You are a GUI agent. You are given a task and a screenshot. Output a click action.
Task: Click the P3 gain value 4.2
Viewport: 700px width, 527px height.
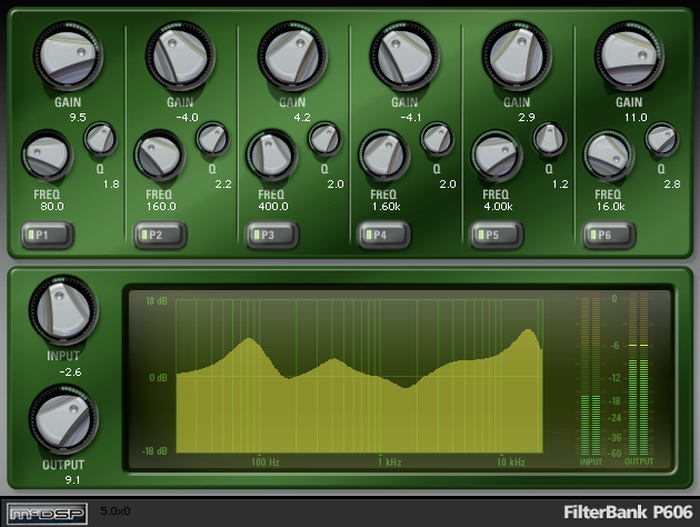[x=302, y=117]
